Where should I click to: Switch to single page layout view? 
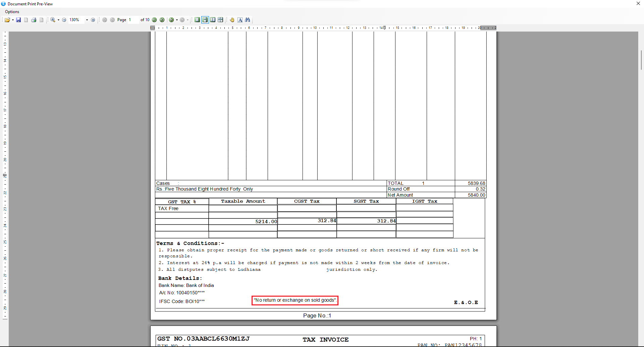pyautogui.click(x=197, y=20)
